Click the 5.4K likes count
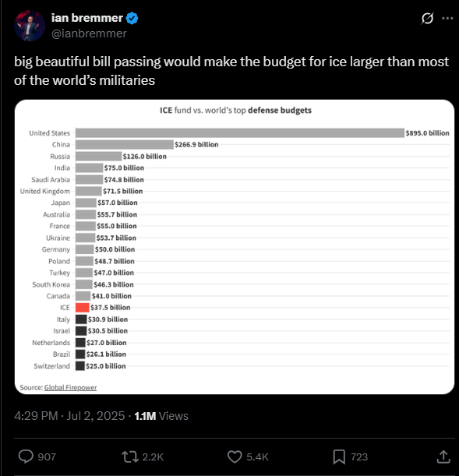This screenshot has height=476, width=459. pyautogui.click(x=257, y=457)
